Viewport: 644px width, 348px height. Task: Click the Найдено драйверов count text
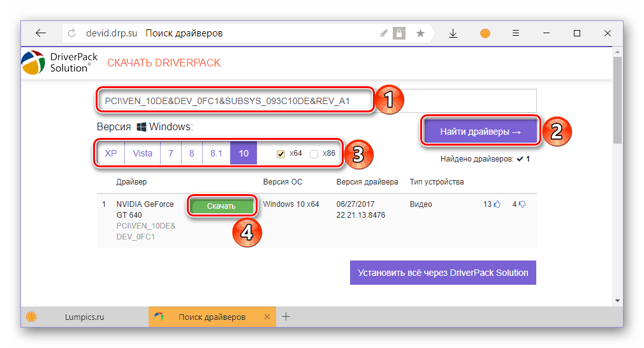pyautogui.click(x=485, y=159)
